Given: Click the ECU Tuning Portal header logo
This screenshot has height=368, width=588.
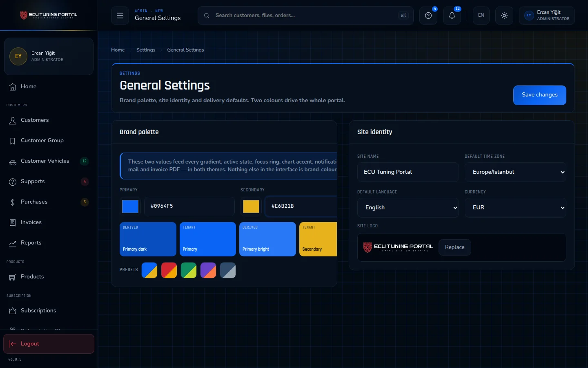Looking at the screenshot, I should pos(49,15).
